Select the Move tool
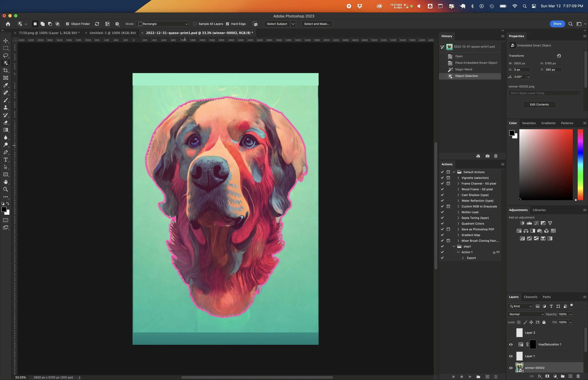This screenshot has height=380, width=588. (x=6, y=41)
